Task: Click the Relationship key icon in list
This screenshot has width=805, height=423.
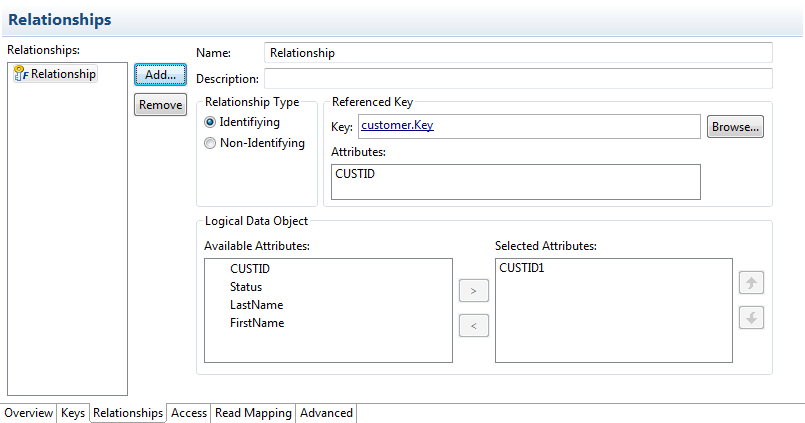Action: (20, 74)
